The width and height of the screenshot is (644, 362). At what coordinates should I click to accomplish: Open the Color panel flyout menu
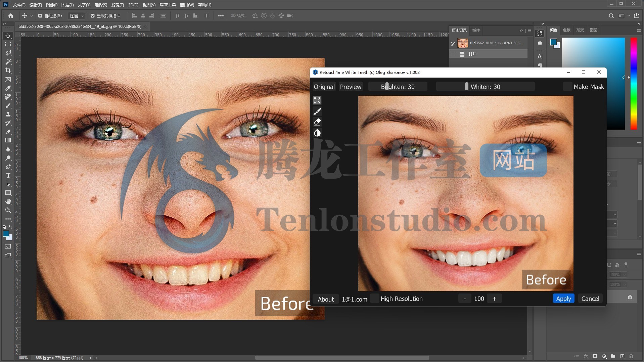[x=639, y=30]
